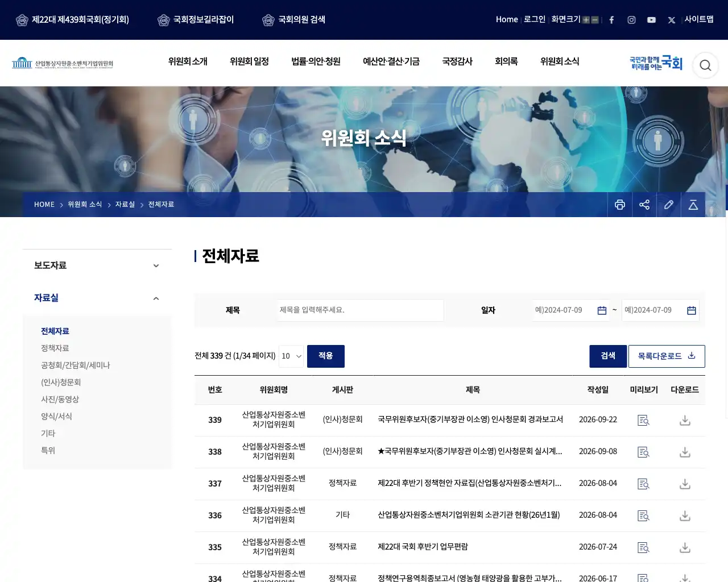The image size is (728, 582).
Task: Click the search magnifier icon in header
Action: click(x=705, y=65)
